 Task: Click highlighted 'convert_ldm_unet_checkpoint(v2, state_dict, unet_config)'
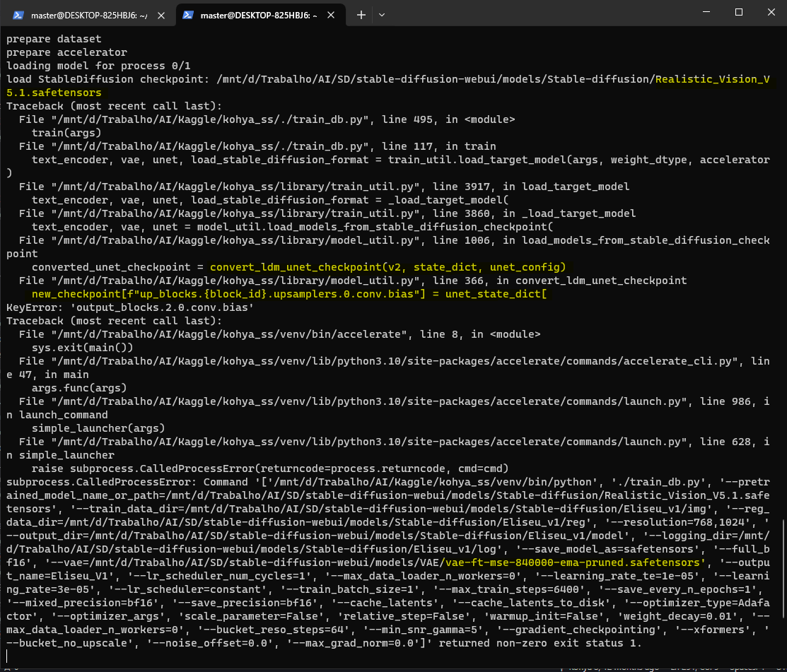(388, 267)
